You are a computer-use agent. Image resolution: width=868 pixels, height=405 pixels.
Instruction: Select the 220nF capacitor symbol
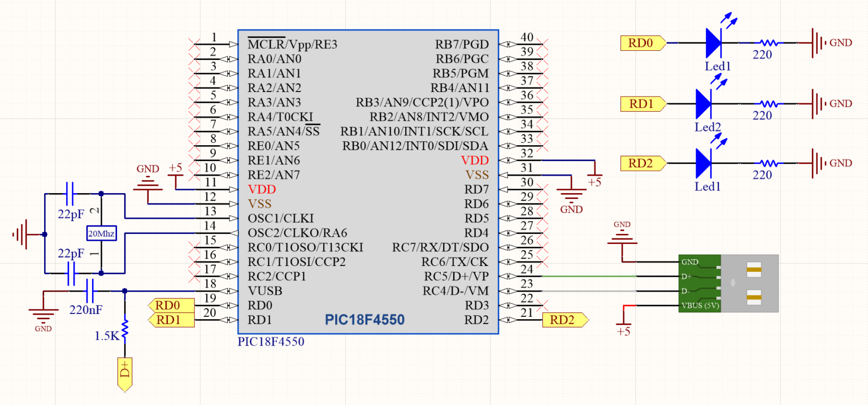coord(89,291)
